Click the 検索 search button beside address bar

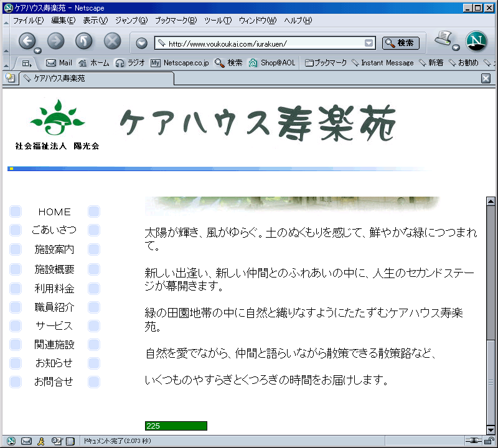tap(401, 43)
